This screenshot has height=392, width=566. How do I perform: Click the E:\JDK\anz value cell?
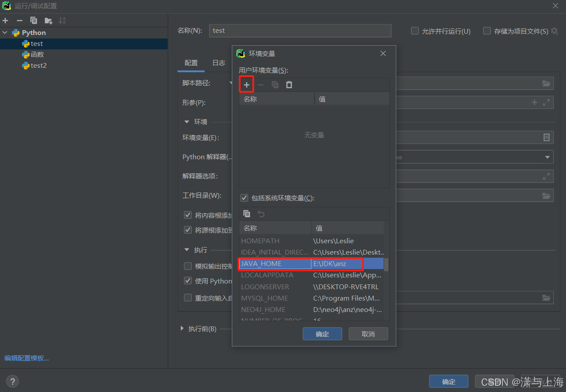point(348,264)
